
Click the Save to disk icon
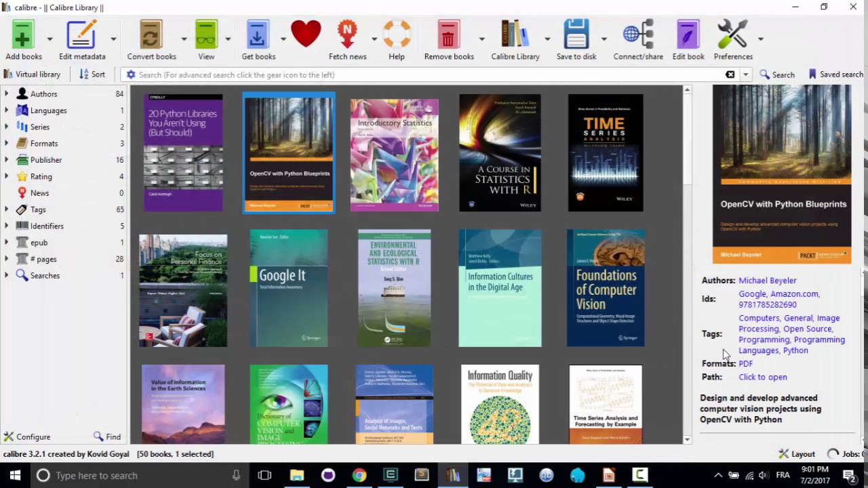pyautogui.click(x=576, y=35)
